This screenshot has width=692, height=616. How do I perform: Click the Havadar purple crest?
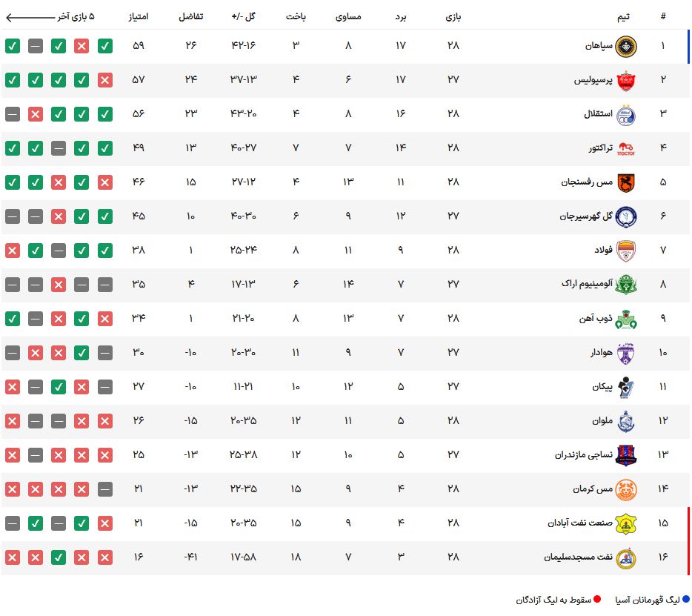625,353
